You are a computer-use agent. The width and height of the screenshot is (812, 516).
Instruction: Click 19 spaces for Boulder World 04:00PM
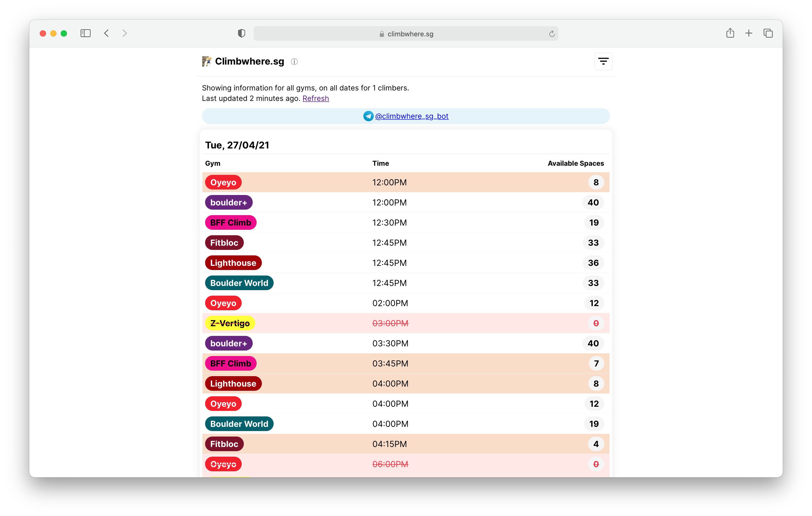point(594,424)
